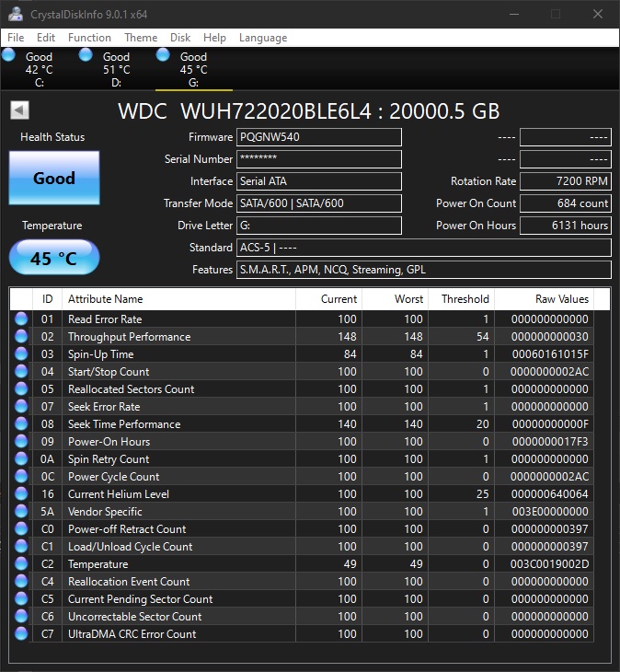Select the G: drive tab at 45 °C
The width and height of the screenshot is (620, 672).
pyautogui.click(x=193, y=69)
